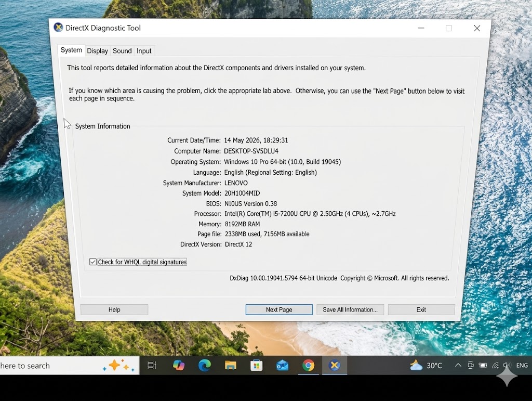532x401 pixels.
Task: Click the ENG language indicator
Action: pos(522,365)
